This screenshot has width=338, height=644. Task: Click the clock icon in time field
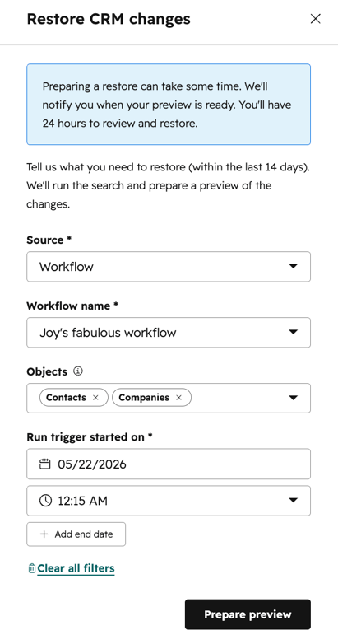[45, 501]
